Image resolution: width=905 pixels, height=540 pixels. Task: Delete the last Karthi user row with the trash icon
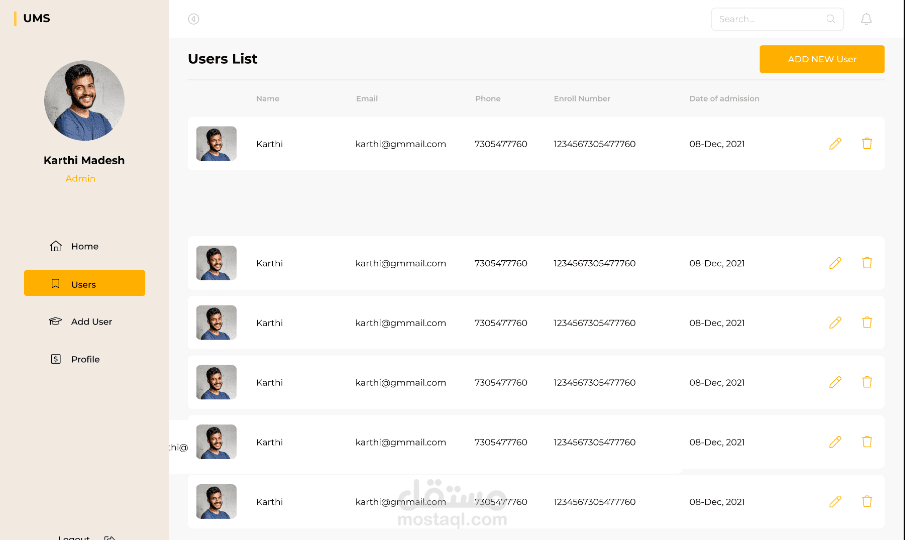pyautogui.click(x=867, y=501)
